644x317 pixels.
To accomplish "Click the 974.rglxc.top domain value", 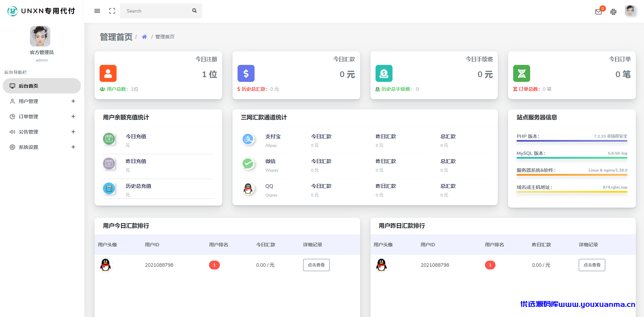I will tap(615, 187).
